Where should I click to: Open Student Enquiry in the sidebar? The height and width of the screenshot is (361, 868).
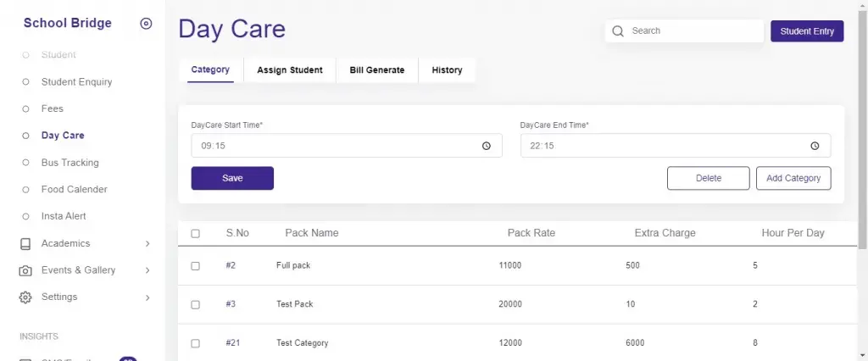tap(77, 82)
